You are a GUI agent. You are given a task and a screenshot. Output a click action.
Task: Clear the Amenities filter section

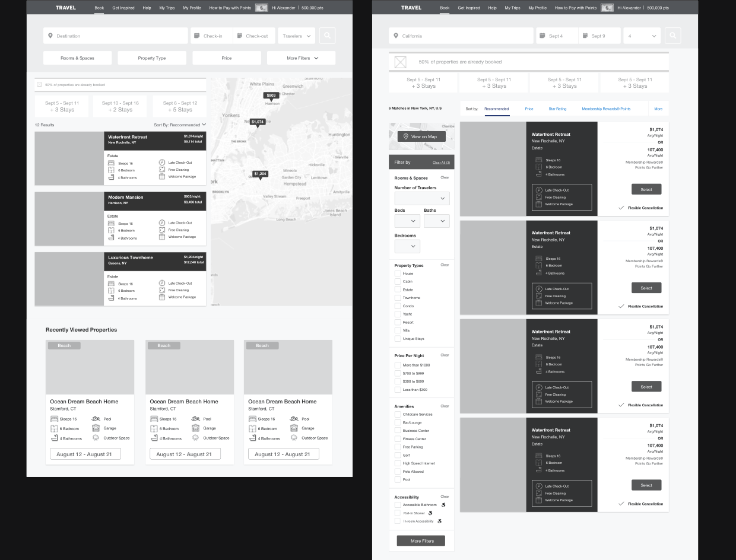point(445,406)
